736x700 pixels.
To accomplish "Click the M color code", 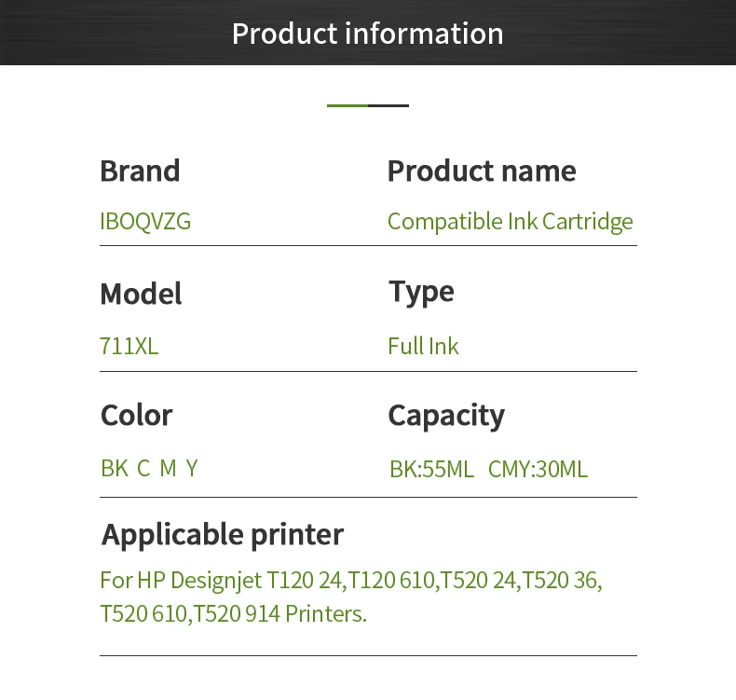I will tap(168, 468).
